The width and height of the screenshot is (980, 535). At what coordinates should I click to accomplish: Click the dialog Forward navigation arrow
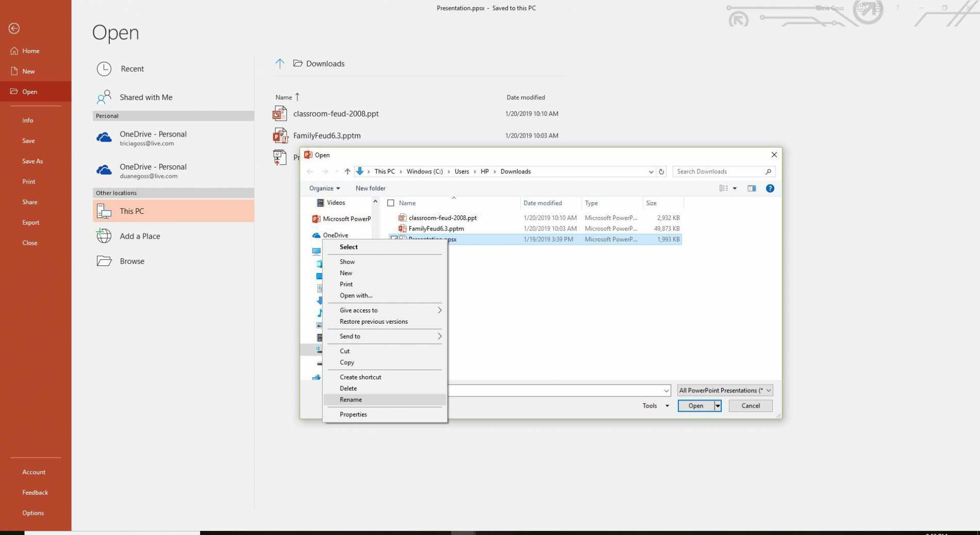click(325, 172)
